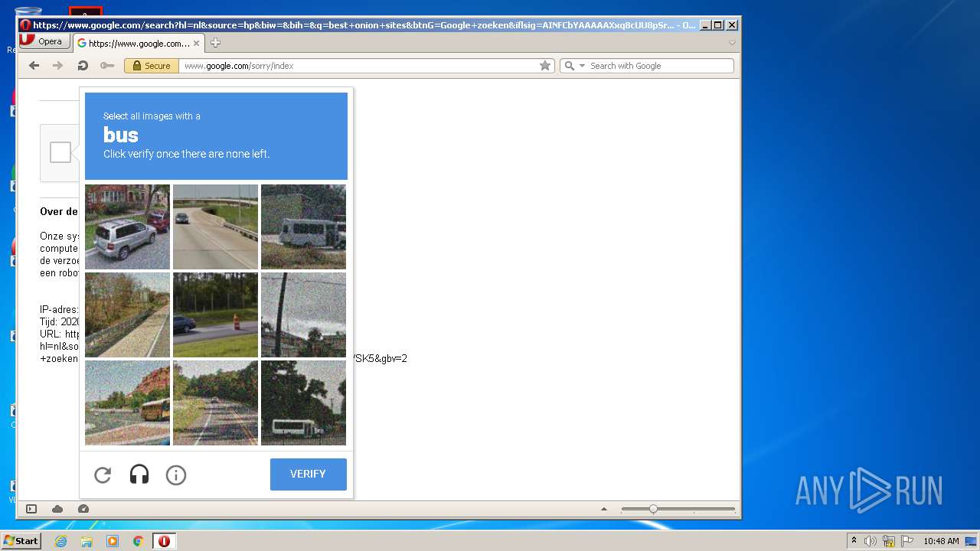Toggle the Opera panels icon in status bar
This screenshot has width=980, height=551.
pos(31,509)
